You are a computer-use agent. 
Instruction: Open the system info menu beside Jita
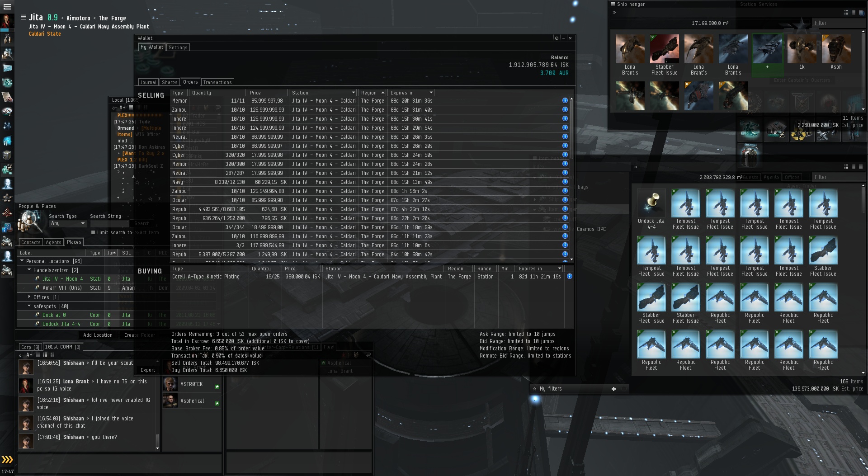23,17
